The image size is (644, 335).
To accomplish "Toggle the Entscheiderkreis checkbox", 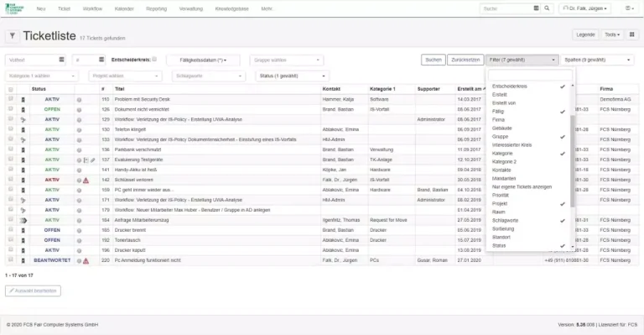I will point(154,59).
